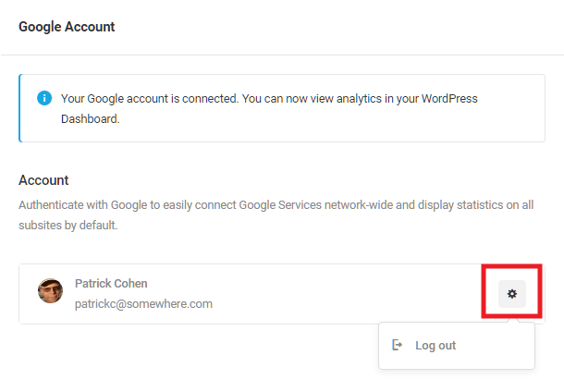Click the patrickc@somewhere.com email address
Image resolution: width=564 pixels, height=392 pixels.
click(143, 304)
